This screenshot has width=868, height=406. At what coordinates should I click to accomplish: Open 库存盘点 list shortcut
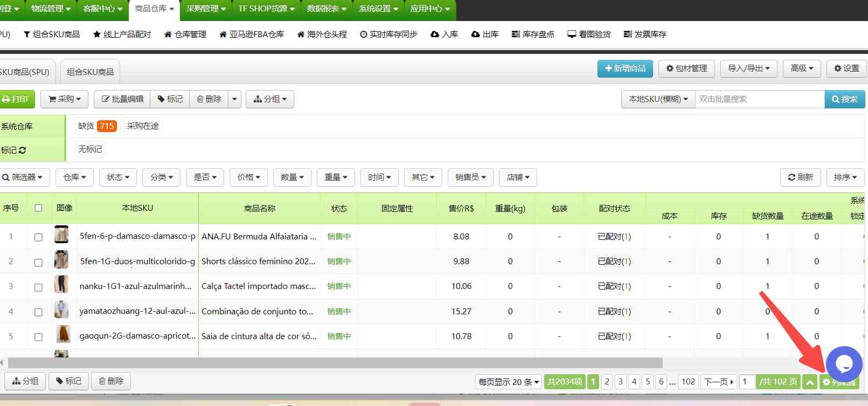[533, 34]
